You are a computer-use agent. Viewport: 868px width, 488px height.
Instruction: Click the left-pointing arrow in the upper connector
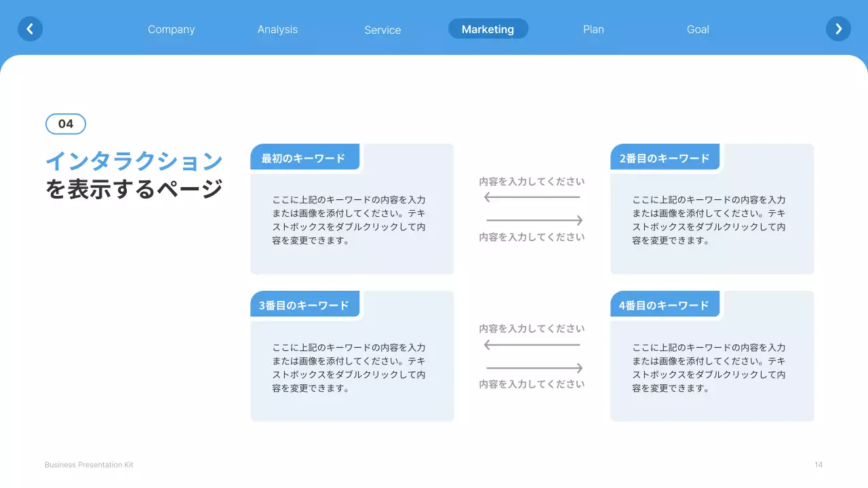[532, 197]
